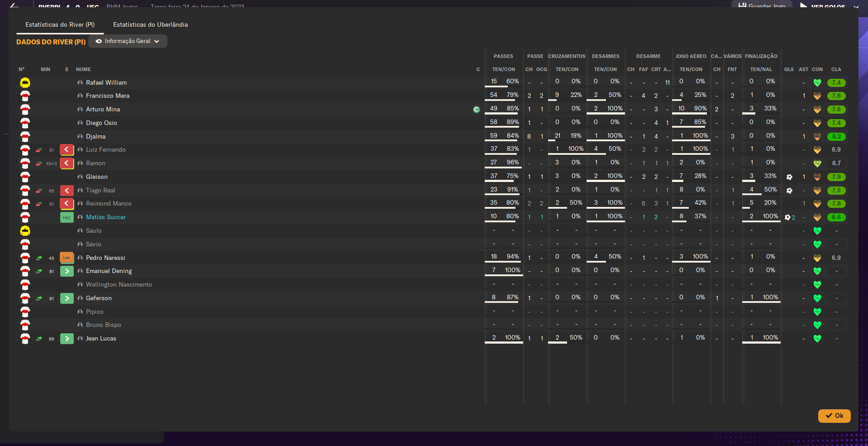This screenshot has width=868, height=446.
Task: Click the captain badge next to Arturo Mina
Action: (476, 109)
